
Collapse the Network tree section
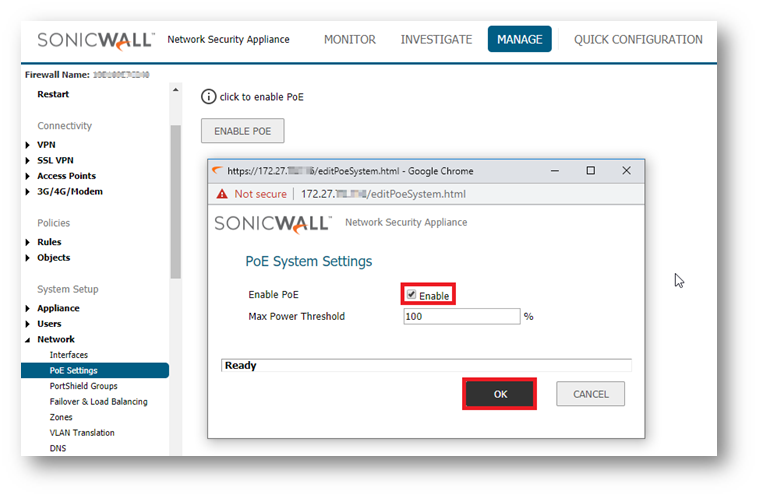point(27,340)
